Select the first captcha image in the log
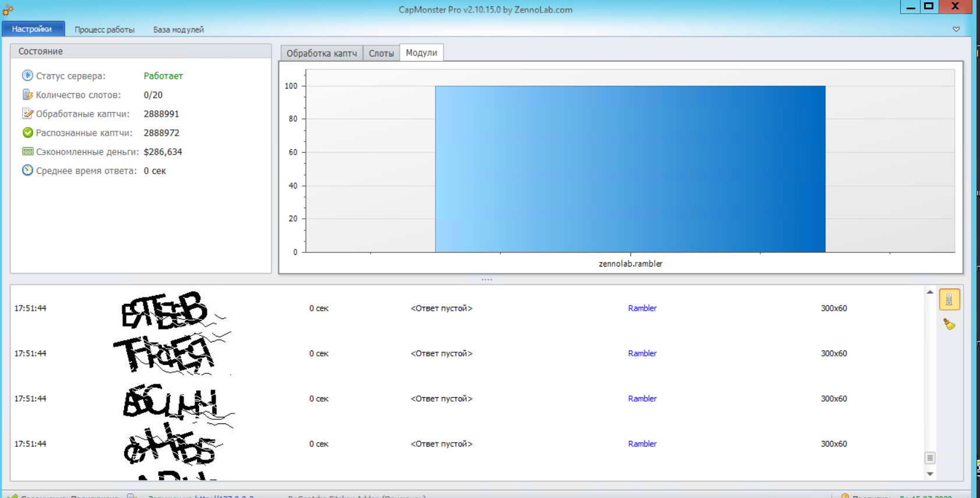Image resolution: width=980 pixels, height=498 pixels. coord(172,309)
